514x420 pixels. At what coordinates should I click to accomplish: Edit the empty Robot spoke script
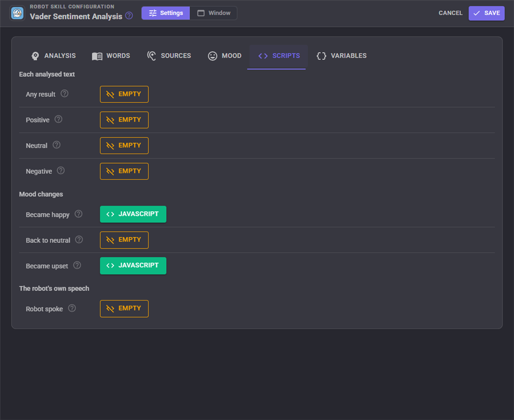(x=124, y=309)
